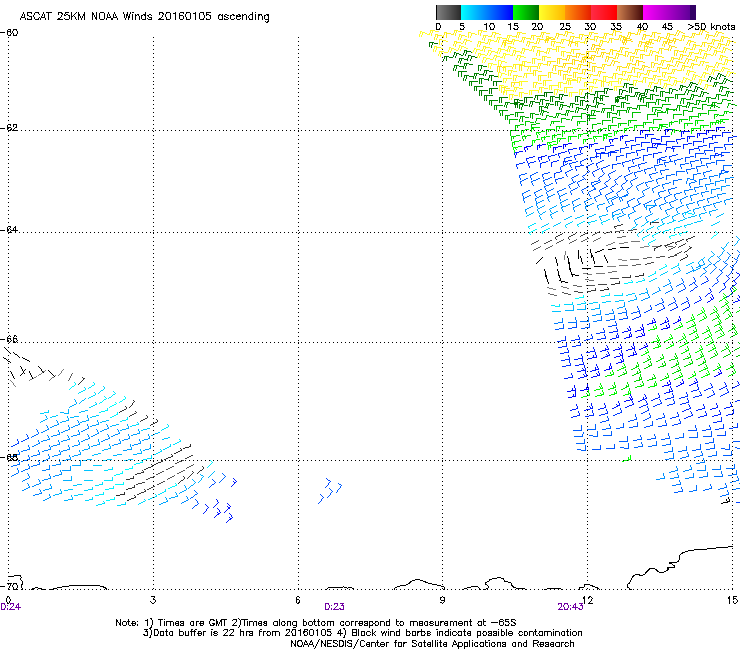The image size is (740, 650).
Task: Click the red 30-35 knots legend swatch
Action: coord(604,12)
